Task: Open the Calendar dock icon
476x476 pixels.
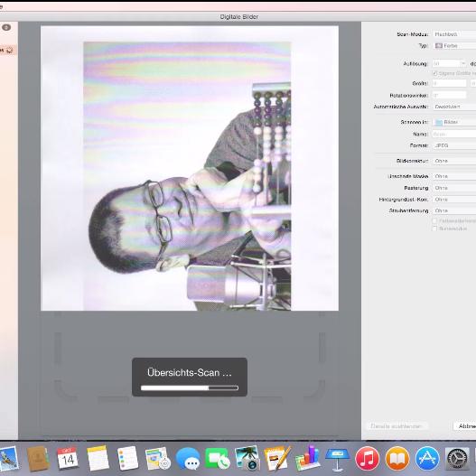Action: point(68,459)
